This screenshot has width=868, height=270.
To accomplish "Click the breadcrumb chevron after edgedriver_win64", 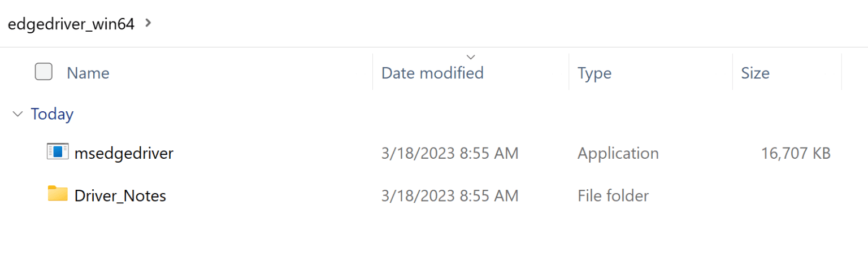I will [148, 23].
